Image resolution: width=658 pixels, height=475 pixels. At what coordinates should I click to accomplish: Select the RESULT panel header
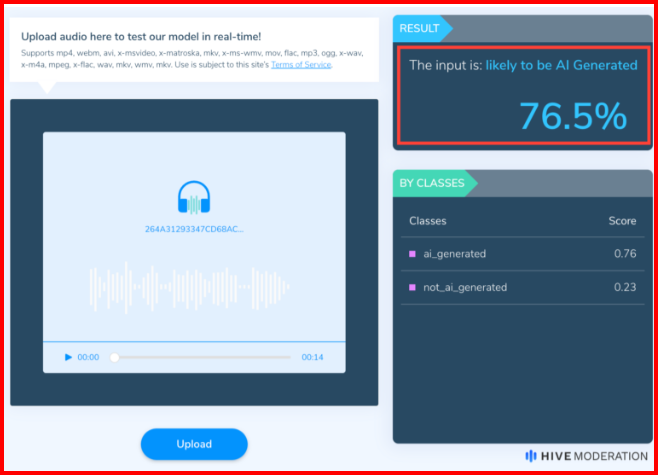coord(420,28)
